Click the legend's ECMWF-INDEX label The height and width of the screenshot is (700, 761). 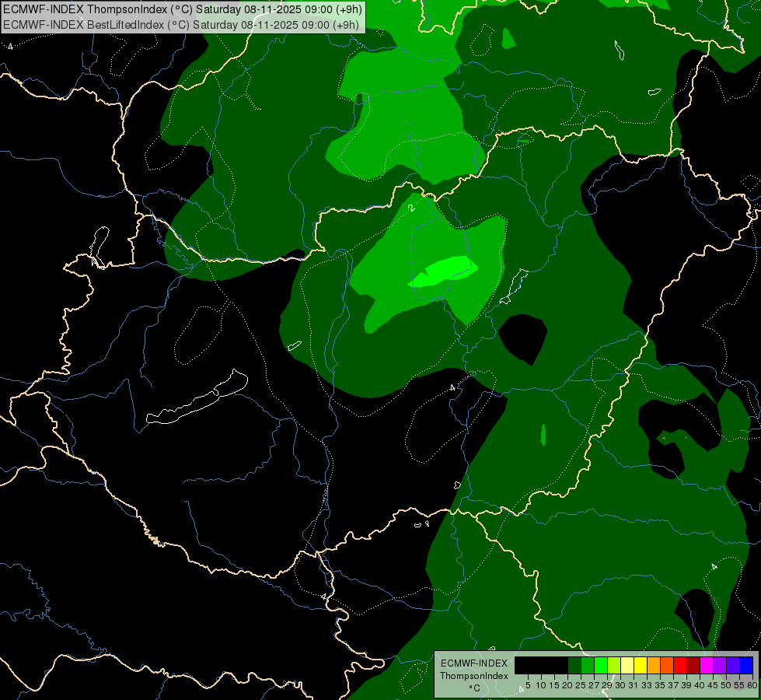click(x=474, y=663)
